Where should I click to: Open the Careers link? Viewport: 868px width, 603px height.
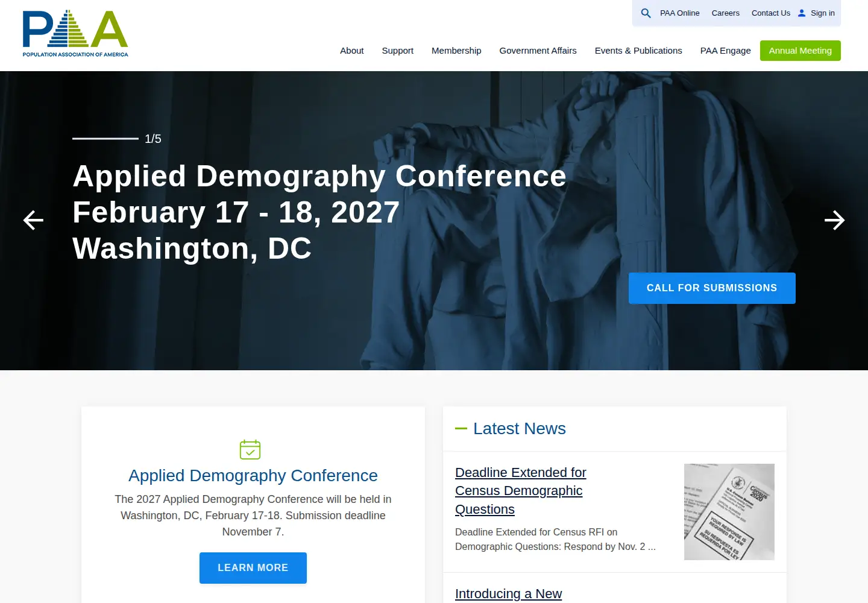click(x=726, y=13)
